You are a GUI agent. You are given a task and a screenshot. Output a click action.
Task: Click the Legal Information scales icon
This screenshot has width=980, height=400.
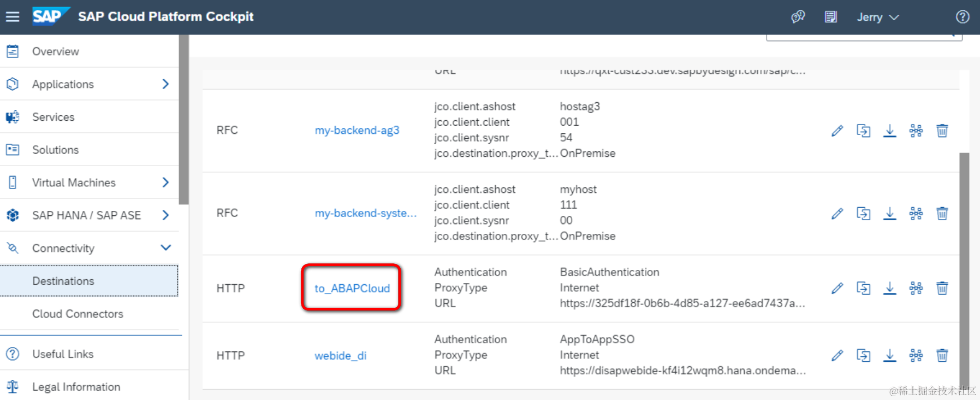pos(13,387)
